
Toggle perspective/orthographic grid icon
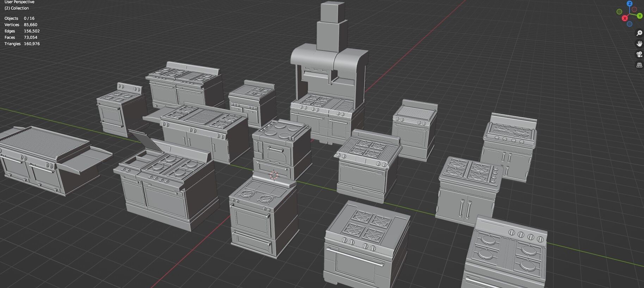click(x=639, y=65)
